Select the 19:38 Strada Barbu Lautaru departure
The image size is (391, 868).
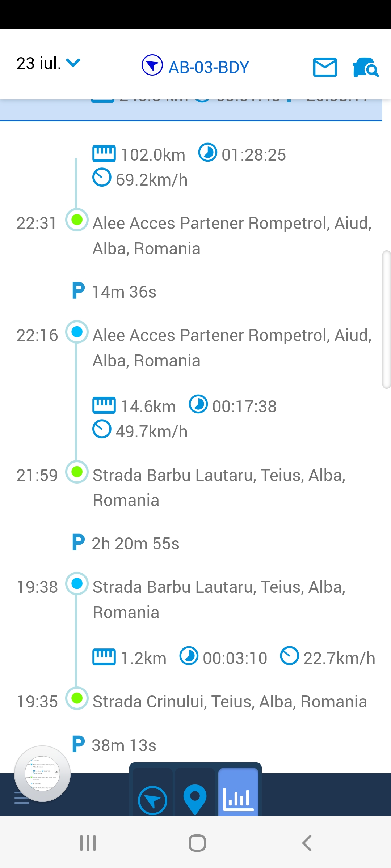(x=219, y=599)
